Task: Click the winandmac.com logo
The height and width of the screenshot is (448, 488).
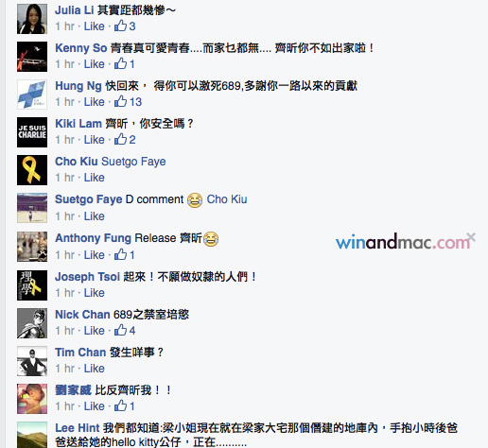Action: pos(403,242)
